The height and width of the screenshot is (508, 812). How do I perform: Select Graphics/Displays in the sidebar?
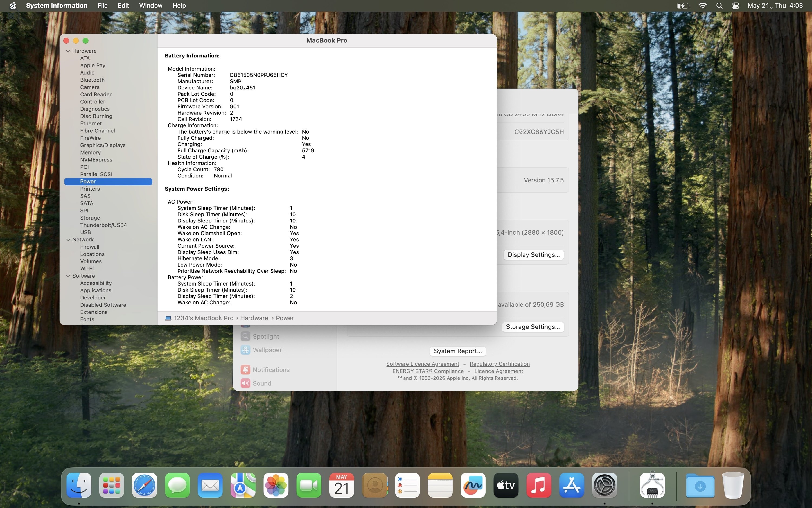[x=103, y=145]
